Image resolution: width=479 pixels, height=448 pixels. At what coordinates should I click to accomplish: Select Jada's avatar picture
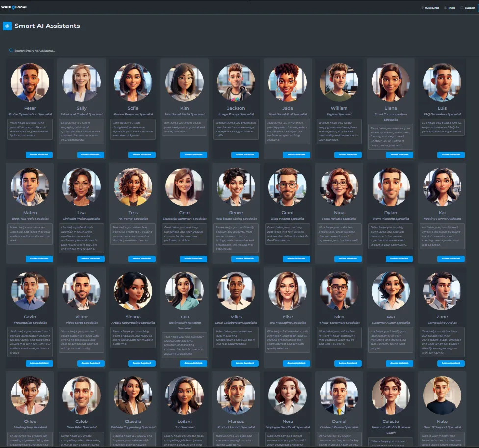pyautogui.click(x=288, y=82)
